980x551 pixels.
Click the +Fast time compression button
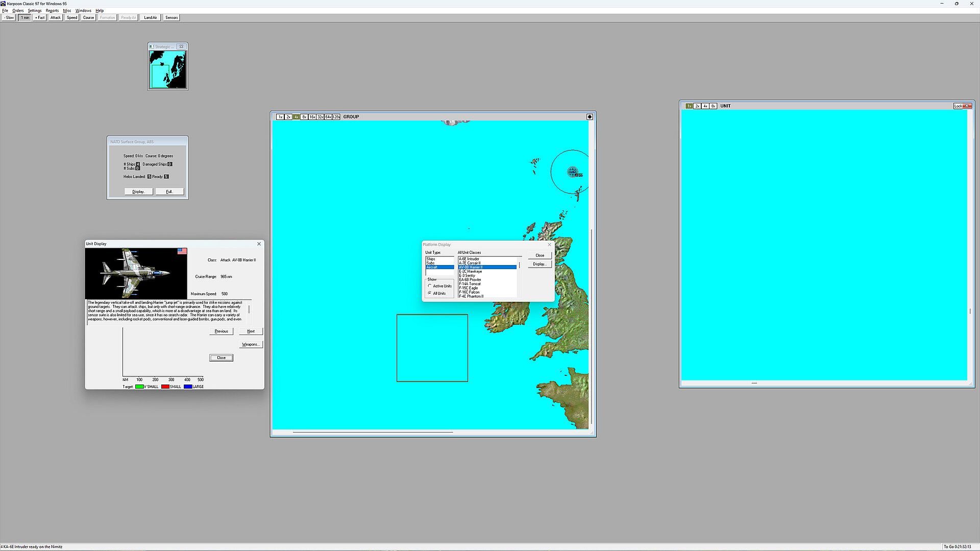(40, 17)
